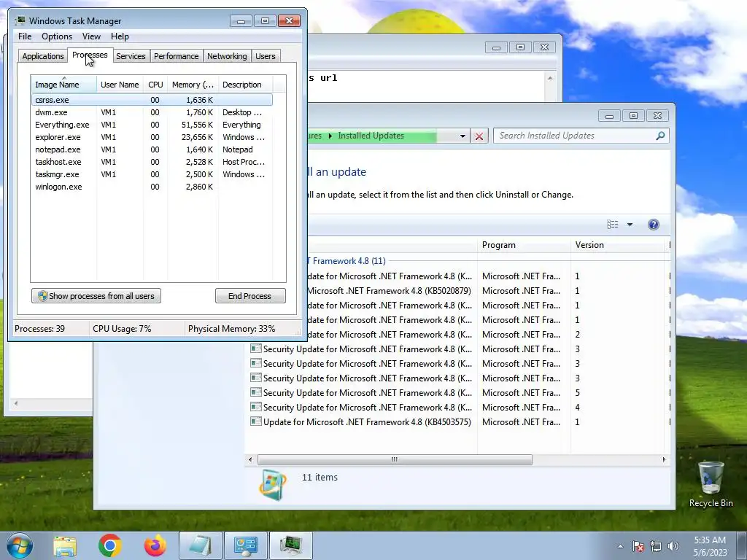Click Notepad vertical scrollbar up arrow
The image size is (747, 560).
coord(550,78)
